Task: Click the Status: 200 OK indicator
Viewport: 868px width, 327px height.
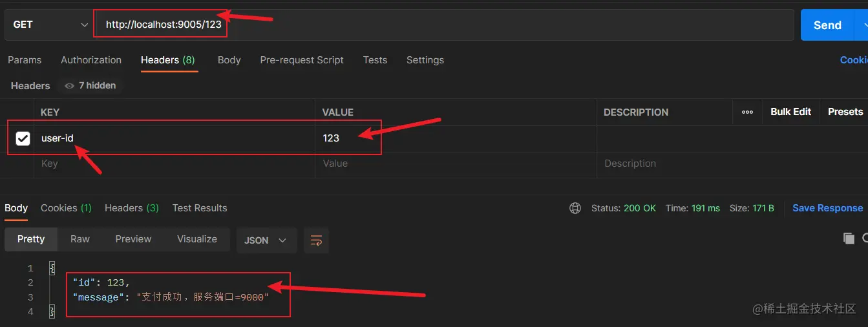Action: (x=624, y=208)
